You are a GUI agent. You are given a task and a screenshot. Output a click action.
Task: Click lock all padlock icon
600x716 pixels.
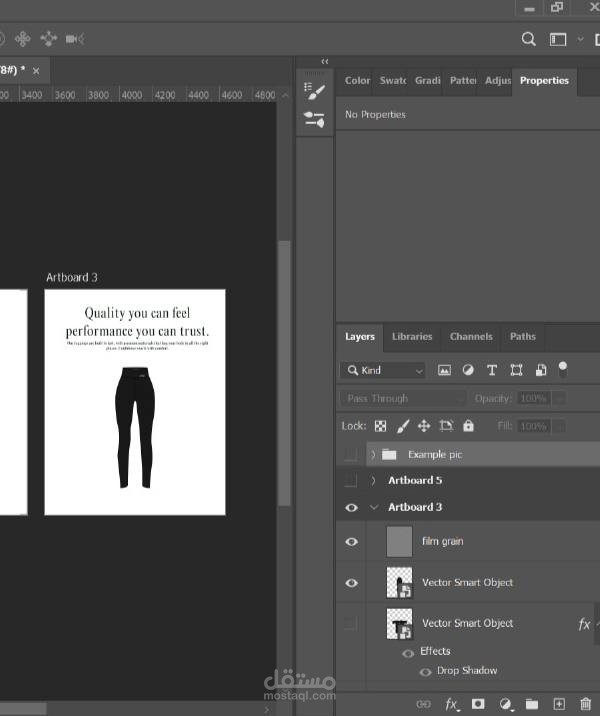[468, 426]
